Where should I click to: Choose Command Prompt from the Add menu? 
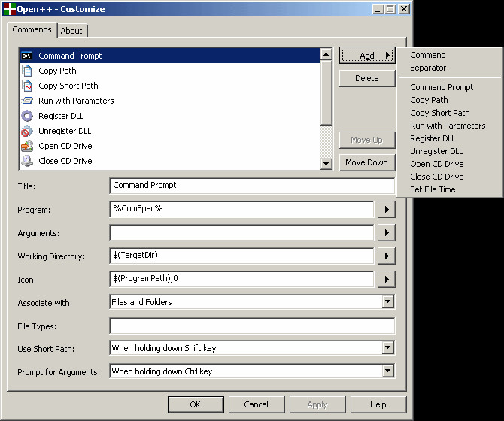coord(450,87)
